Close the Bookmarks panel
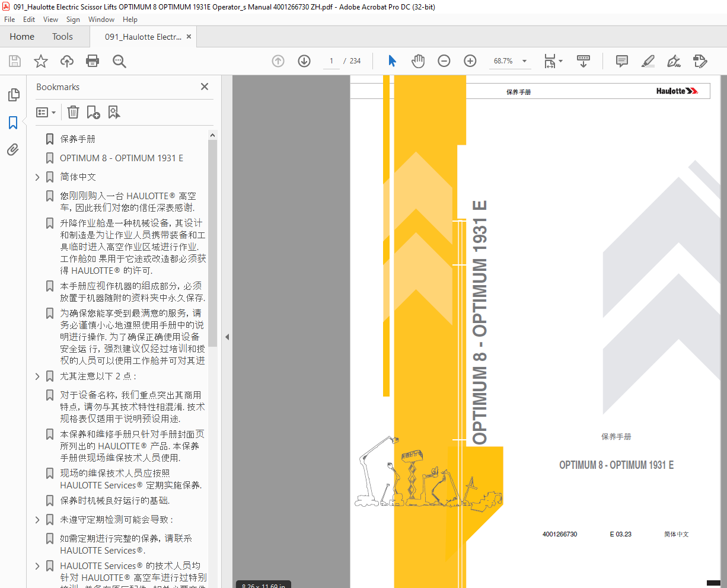Screen dimensions: 727x588 pos(205,87)
